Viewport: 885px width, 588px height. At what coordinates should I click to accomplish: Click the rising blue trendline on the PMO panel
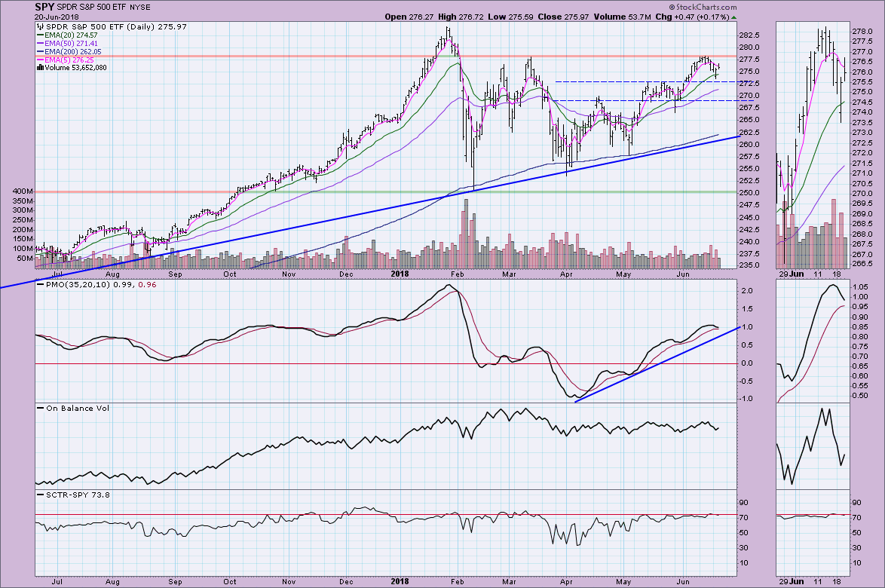click(x=657, y=364)
